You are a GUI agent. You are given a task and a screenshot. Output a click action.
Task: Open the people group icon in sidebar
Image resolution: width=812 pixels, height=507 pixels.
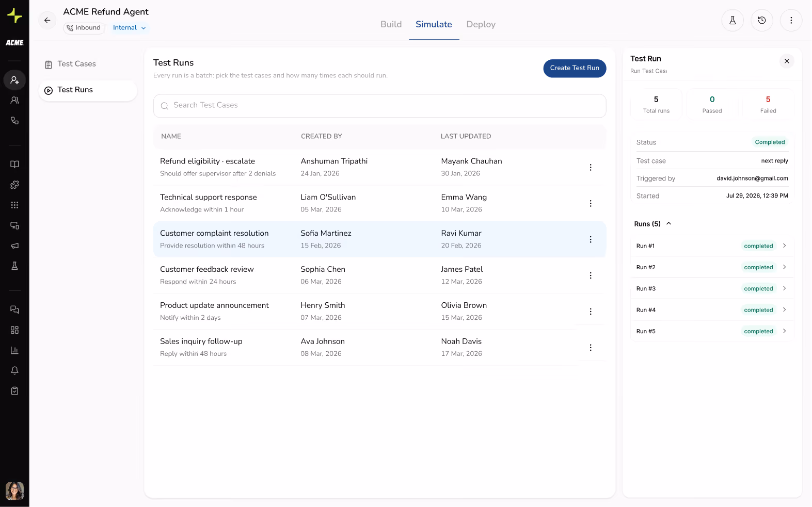14,101
